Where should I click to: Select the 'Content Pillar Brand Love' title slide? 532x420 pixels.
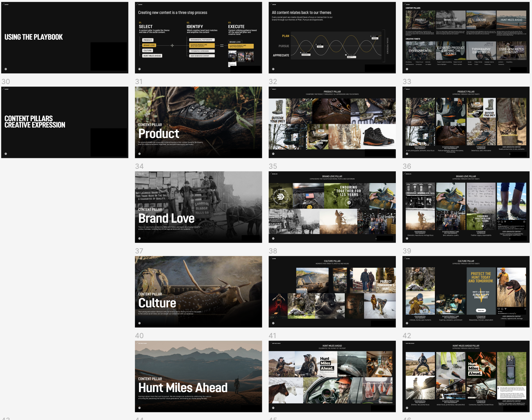(198, 207)
